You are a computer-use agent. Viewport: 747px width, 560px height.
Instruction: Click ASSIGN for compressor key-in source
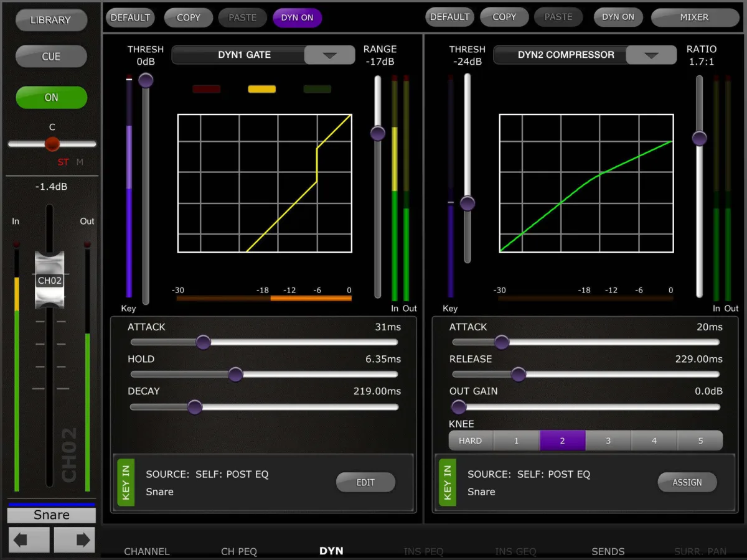coord(687,482)
